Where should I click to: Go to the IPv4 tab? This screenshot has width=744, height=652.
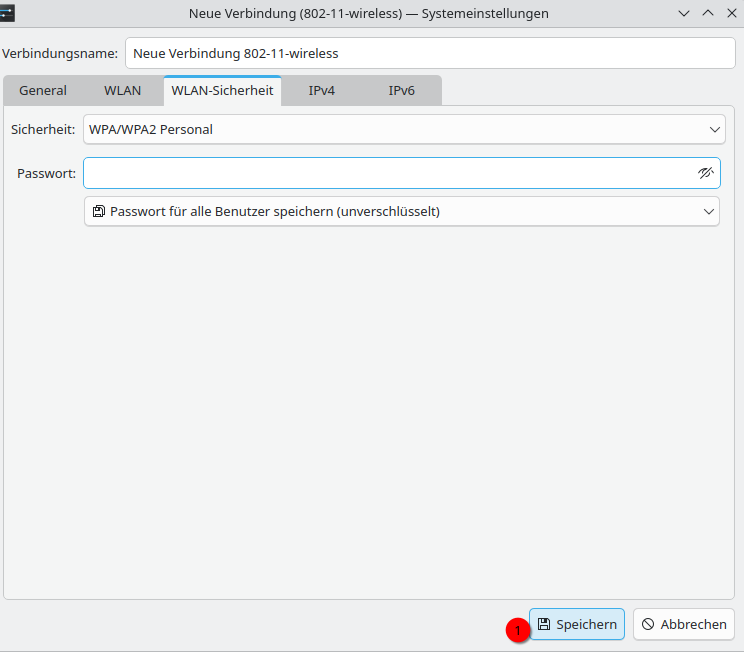[321, 90]
